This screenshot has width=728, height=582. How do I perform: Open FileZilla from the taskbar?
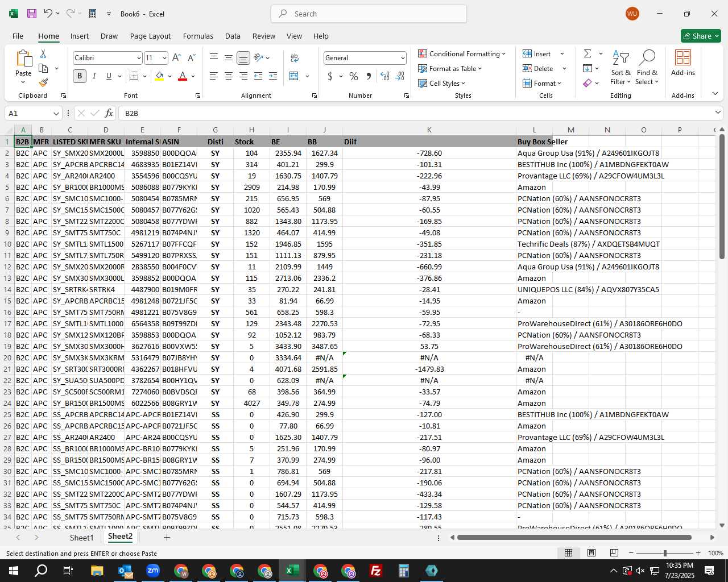coord(376,571)
